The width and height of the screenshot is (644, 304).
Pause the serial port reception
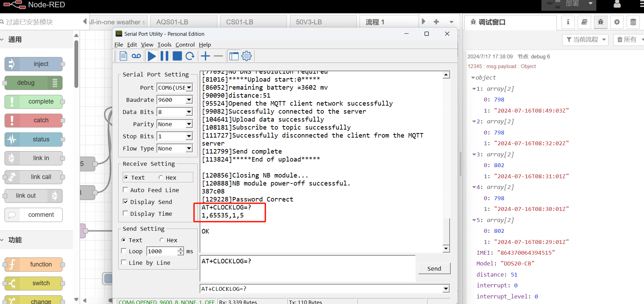(164, 56)
